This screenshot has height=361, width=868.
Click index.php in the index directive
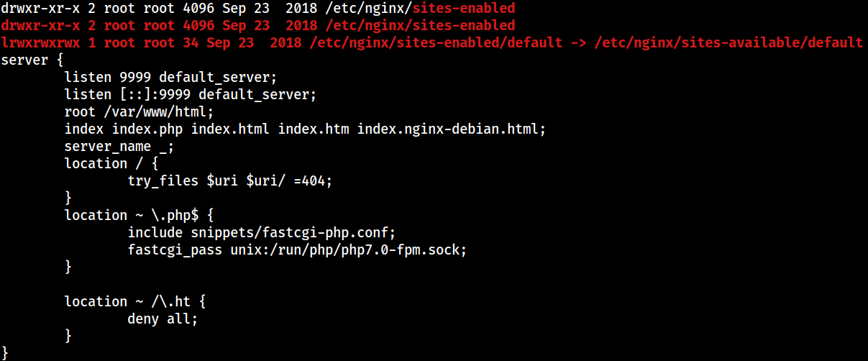point(147,129)
